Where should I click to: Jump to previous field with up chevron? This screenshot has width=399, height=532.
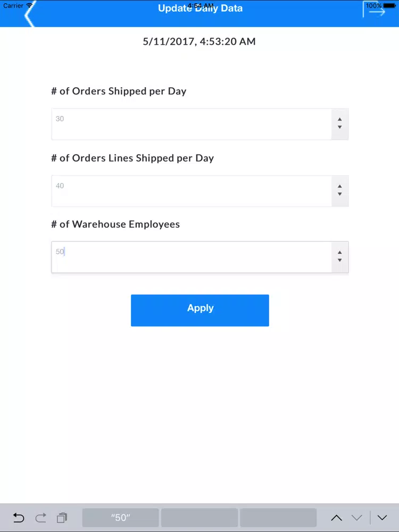click(336, 518)
